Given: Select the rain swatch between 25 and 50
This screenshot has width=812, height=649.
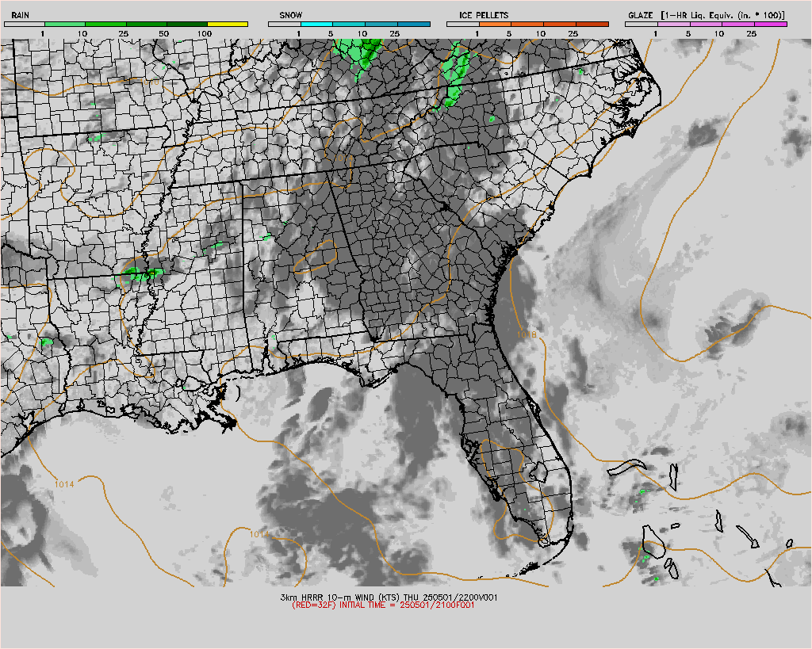Looking at the screenshot, I should [x=146, y=24].
